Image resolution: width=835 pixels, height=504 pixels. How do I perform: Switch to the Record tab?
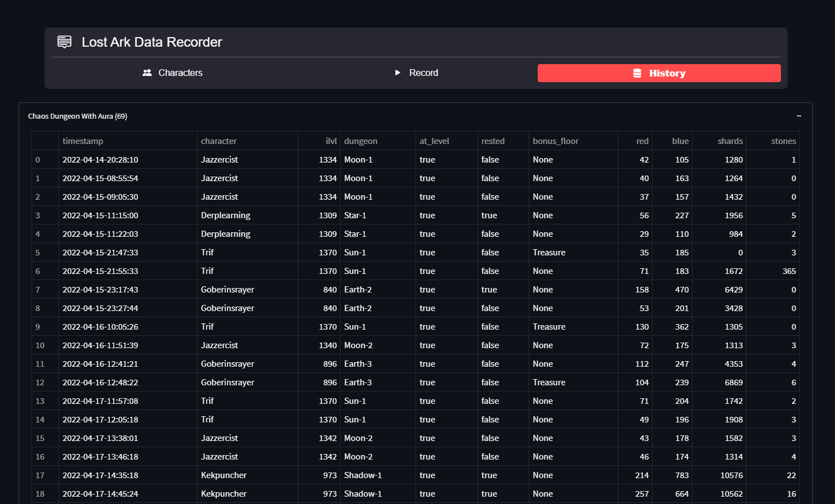416,73
